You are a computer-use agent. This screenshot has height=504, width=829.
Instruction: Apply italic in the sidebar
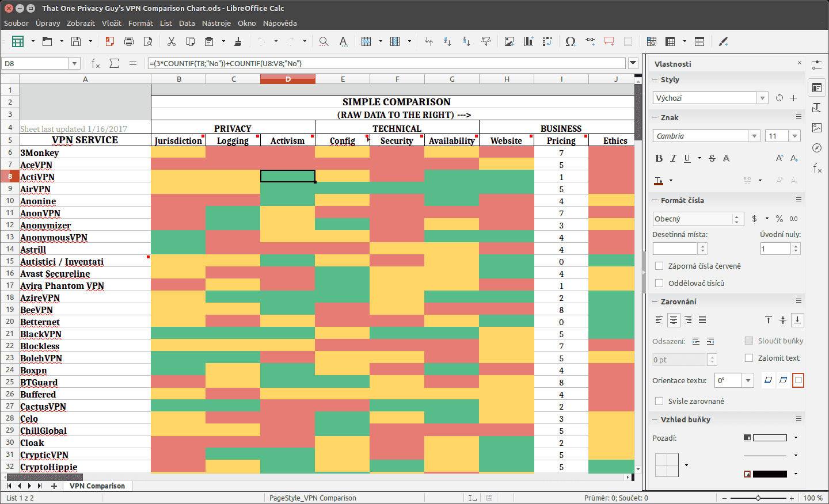[673, 158]
